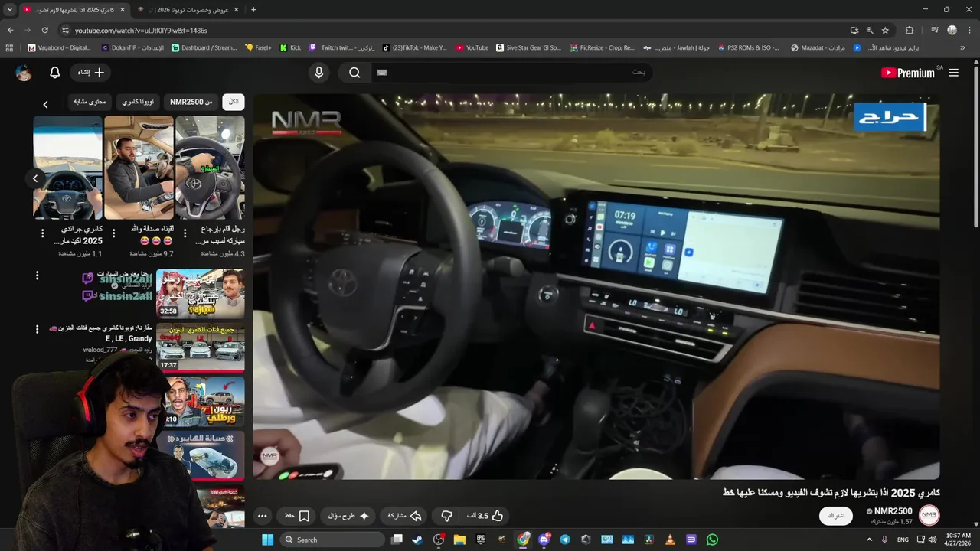Open YouTube notifications bell
The width and height of the screenshot is (980, 551).
click(54, 72)
